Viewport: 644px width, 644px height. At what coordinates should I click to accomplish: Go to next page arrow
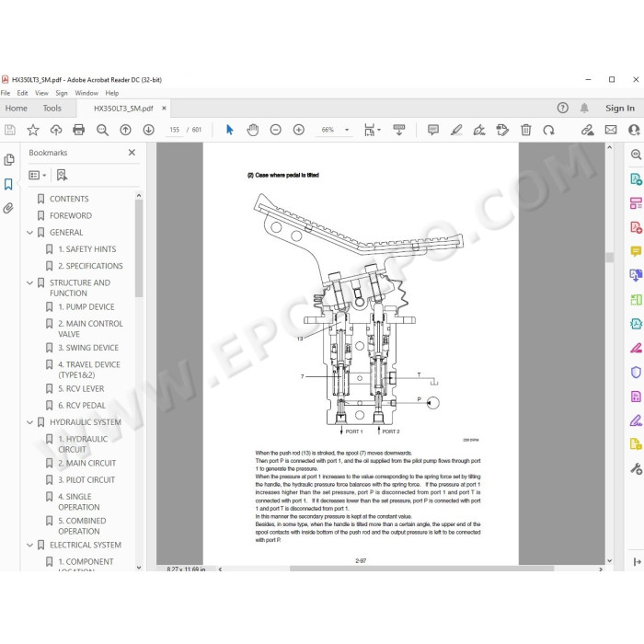(x=148, y=131)
